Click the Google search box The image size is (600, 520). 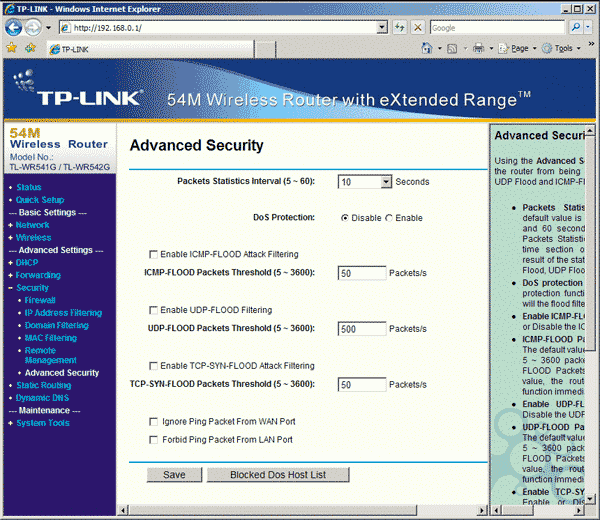(x=497, y=28)
